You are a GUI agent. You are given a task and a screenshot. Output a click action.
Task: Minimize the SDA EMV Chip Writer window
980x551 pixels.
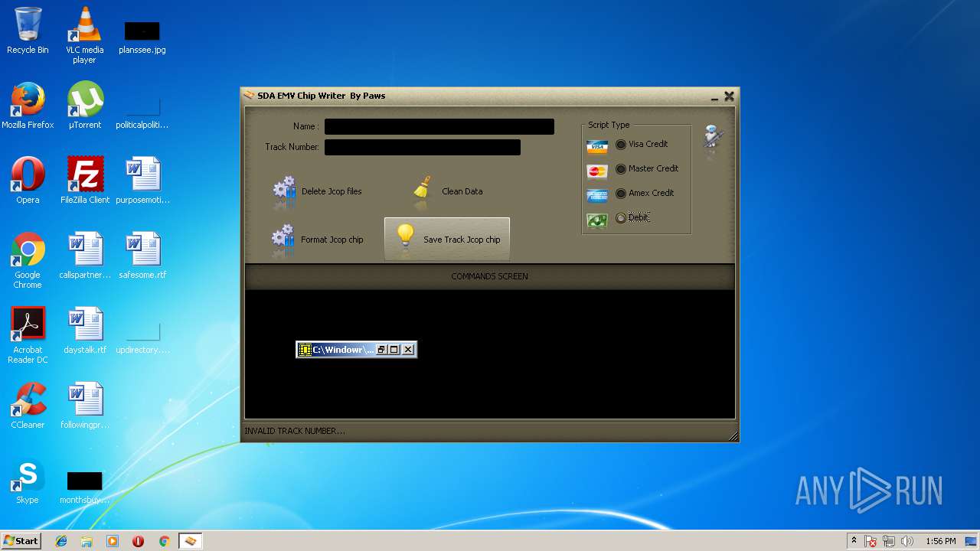tap(714, 97)
